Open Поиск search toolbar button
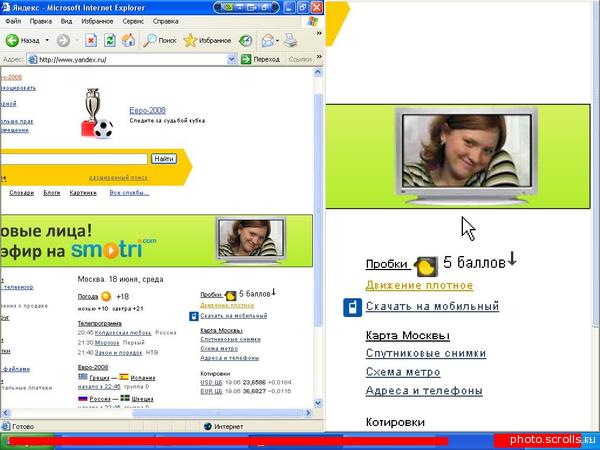Viewport: 600px width, 450px height. [160, 41]
